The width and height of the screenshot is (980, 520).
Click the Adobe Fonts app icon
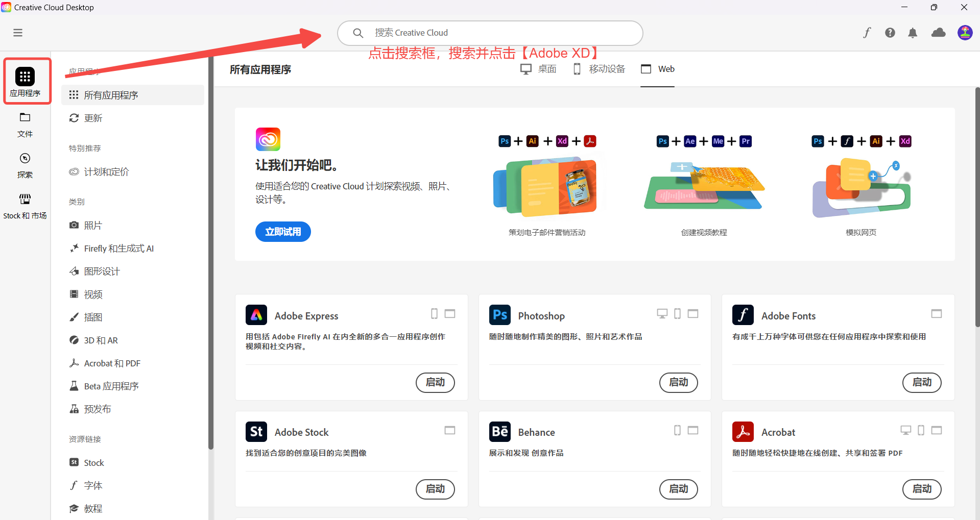[x=743, y=315]
